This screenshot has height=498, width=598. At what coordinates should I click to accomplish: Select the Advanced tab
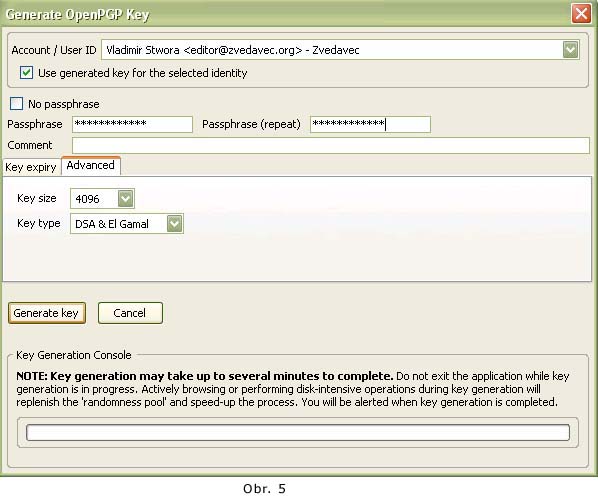(91, 165)
